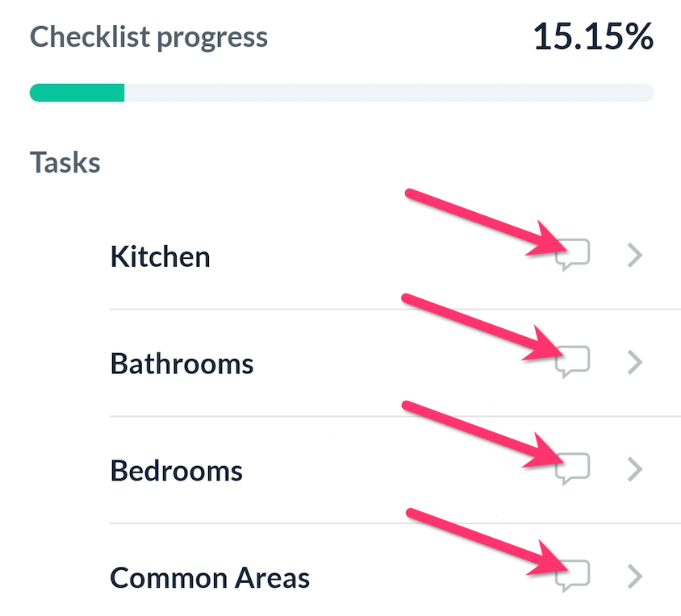Click the Tasks section heading
The image size is (681, 616).
65,163
